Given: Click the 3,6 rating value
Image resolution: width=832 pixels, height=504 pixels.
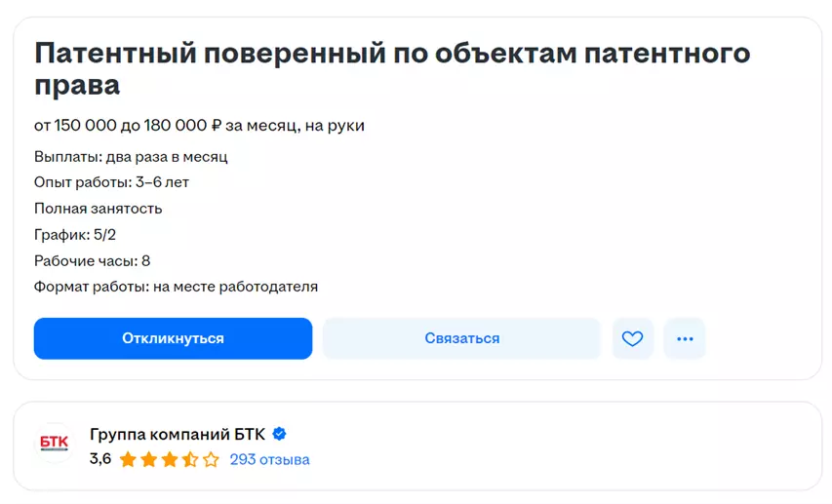Looking at the screenshot, I should tap(99, 459).
